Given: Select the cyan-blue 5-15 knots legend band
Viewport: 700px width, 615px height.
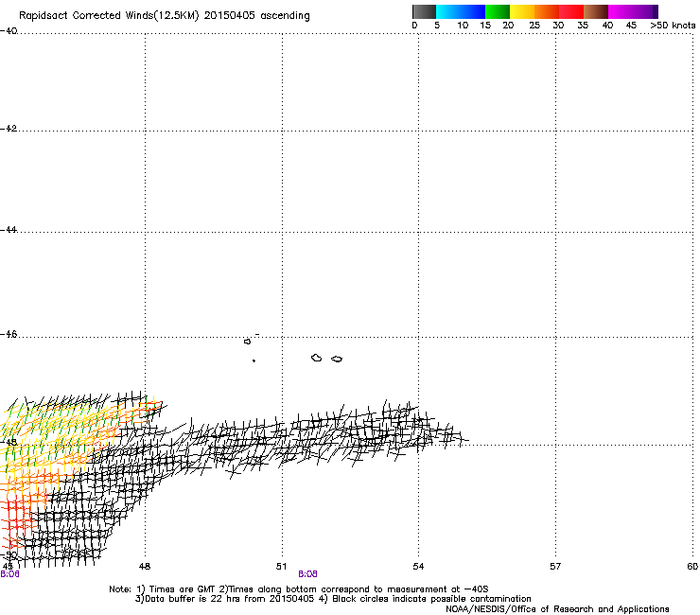Looking at the screenshot, I should (x=461, y=11).
